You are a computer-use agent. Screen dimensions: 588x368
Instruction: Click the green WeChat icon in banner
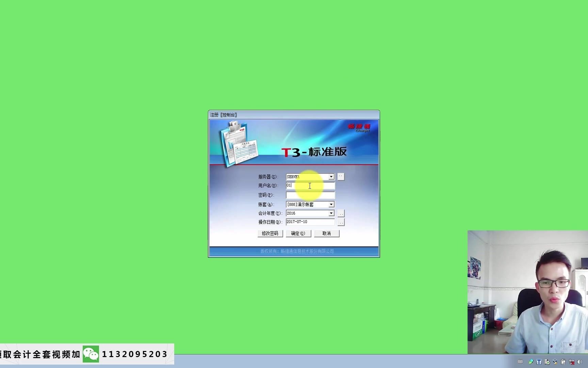(x=91, y=354)
